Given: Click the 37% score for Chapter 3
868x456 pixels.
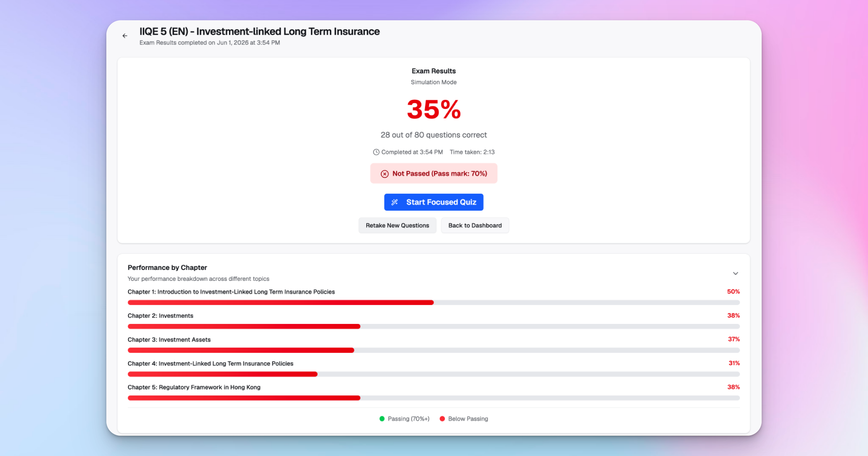Looking at the screenshot, I should 734,339.
